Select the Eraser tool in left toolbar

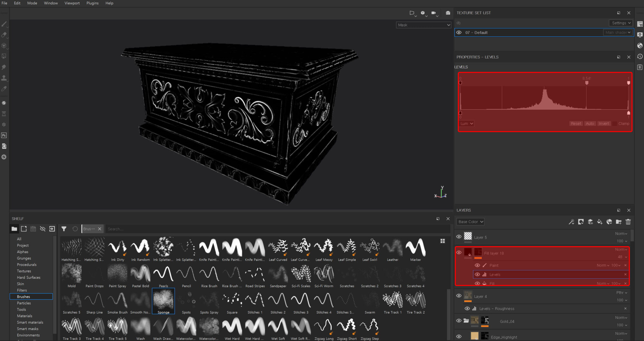4,35
